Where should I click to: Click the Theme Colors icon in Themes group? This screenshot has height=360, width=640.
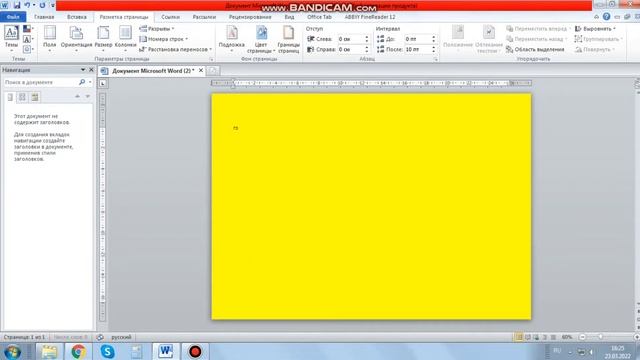[27, 29]
